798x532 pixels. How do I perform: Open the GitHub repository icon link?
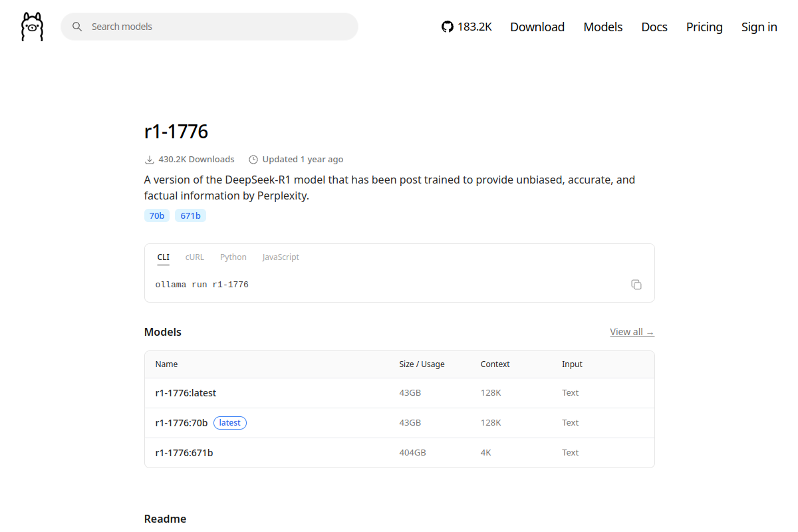click(448, 27)
